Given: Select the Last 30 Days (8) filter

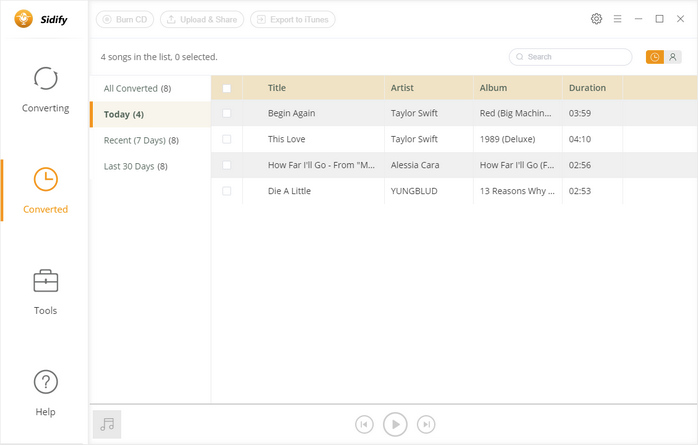Looking at the screenshot, I should (150, 166).
